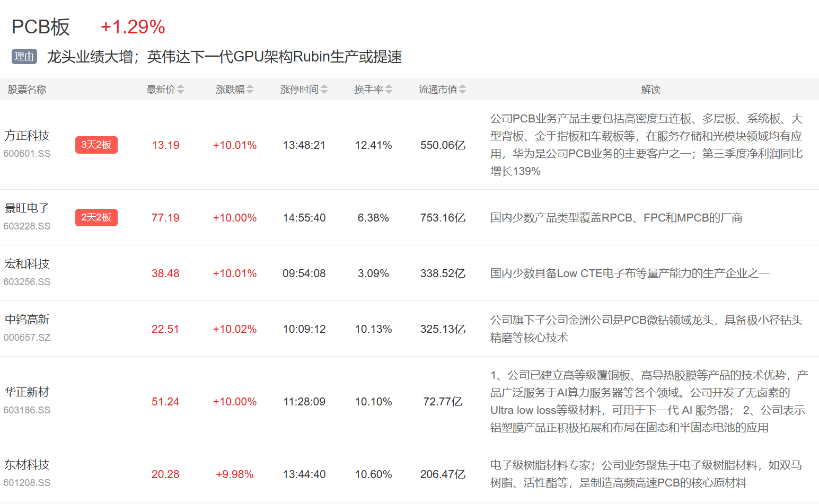Click the 股票名称 column header
819x504 pixels.
pos(27,90)
